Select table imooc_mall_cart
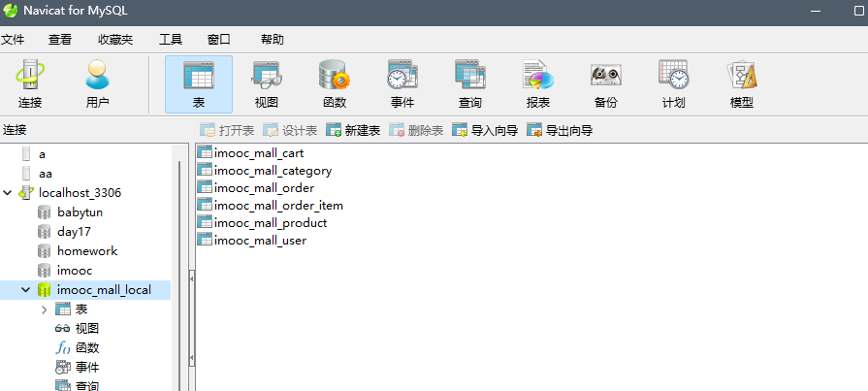The image size is (868, 391). (259, 153)
